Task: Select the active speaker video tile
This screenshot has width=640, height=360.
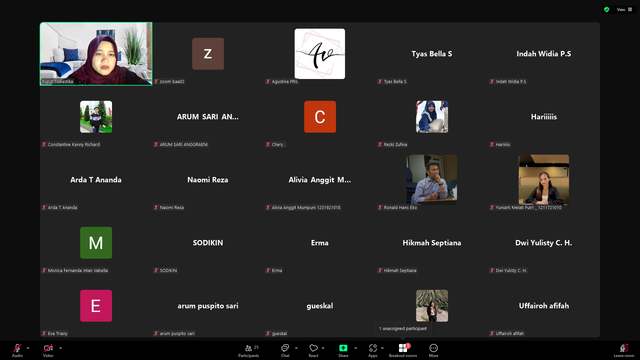Action: pyautogui.click(x=96, y=54)
